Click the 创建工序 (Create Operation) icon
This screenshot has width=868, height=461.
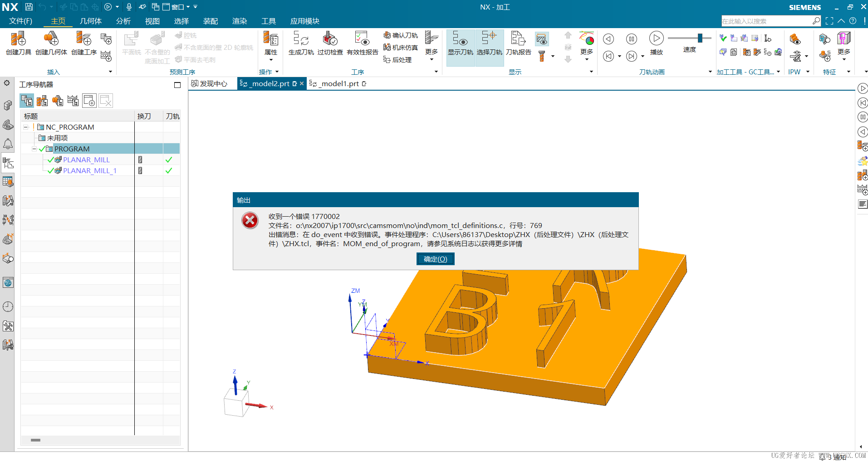click(x=84, y=44)
